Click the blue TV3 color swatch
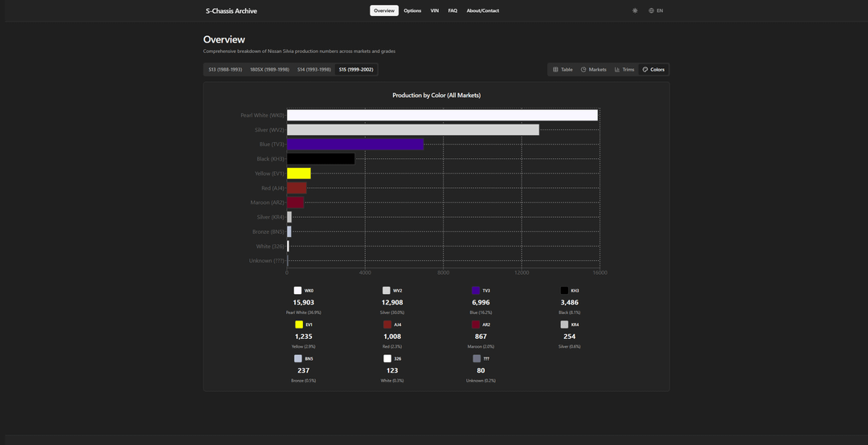Viewport: 868px width, 445px height. pyautogui.click(x=476, y=291)
